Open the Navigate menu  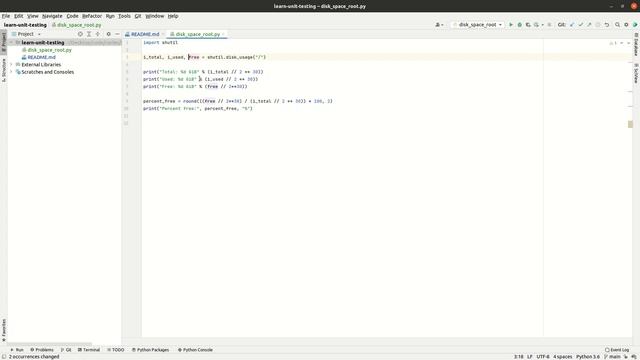click(x=52, y=16)
